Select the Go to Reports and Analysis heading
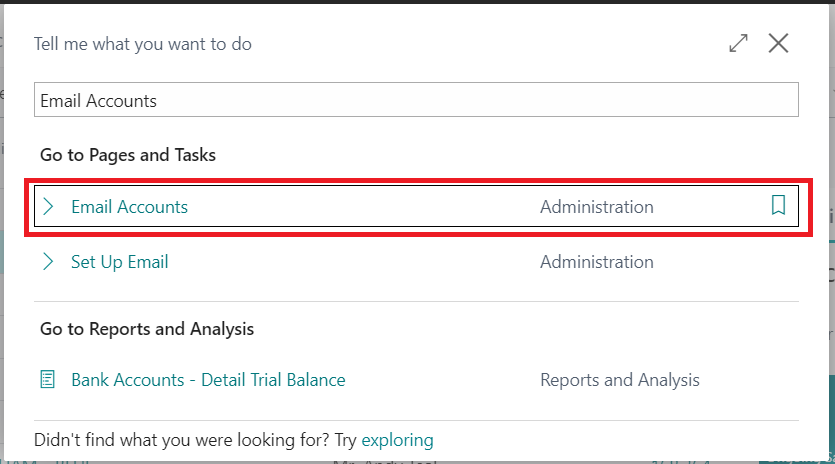 (147, 329)
